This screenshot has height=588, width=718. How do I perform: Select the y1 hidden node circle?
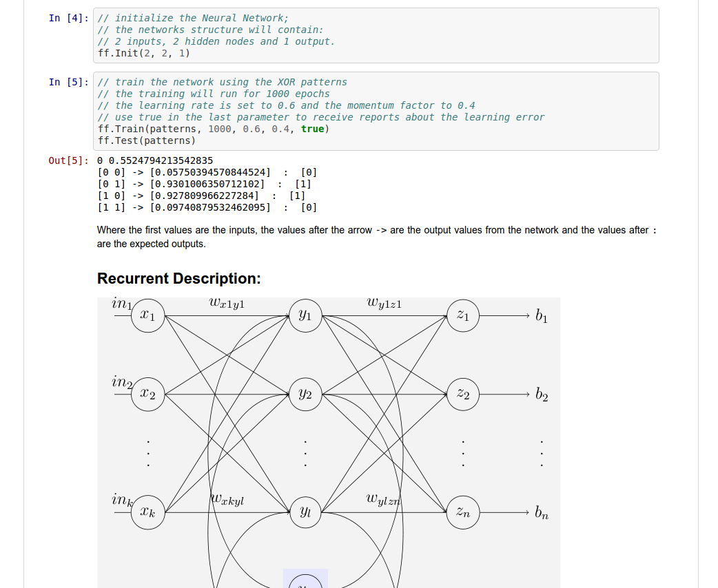305,316
